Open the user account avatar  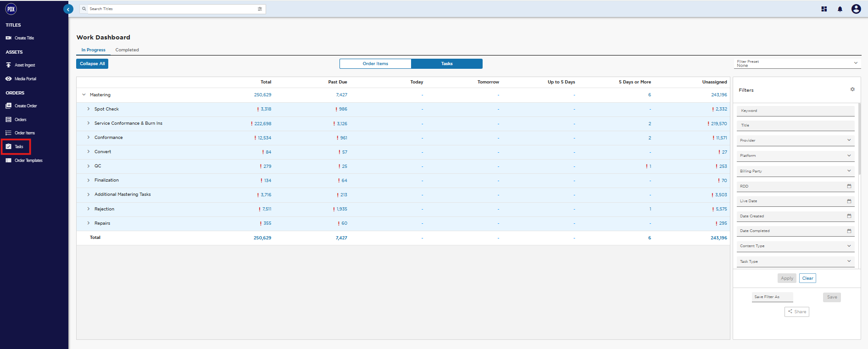pyautogui.click(x=856, y=9)
